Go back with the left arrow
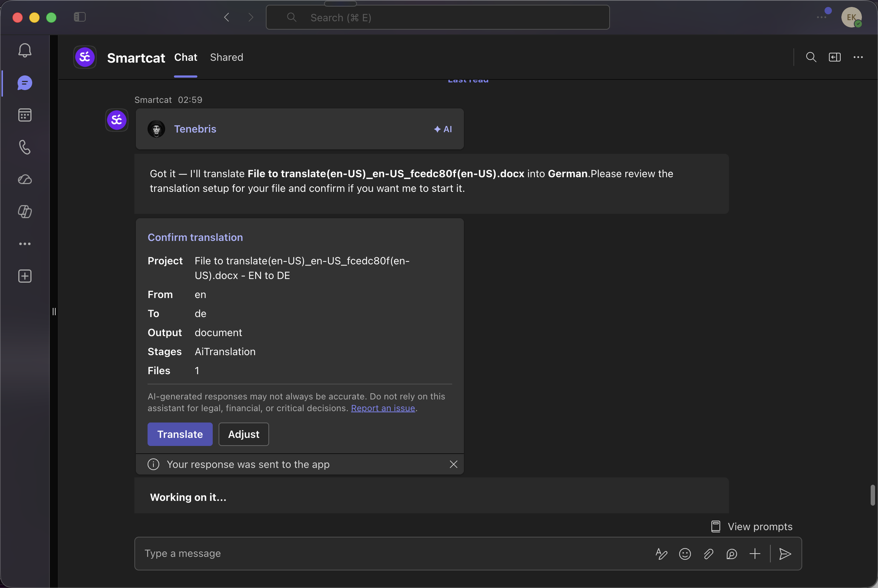The image size is (878, 588). tap(226, 17)
